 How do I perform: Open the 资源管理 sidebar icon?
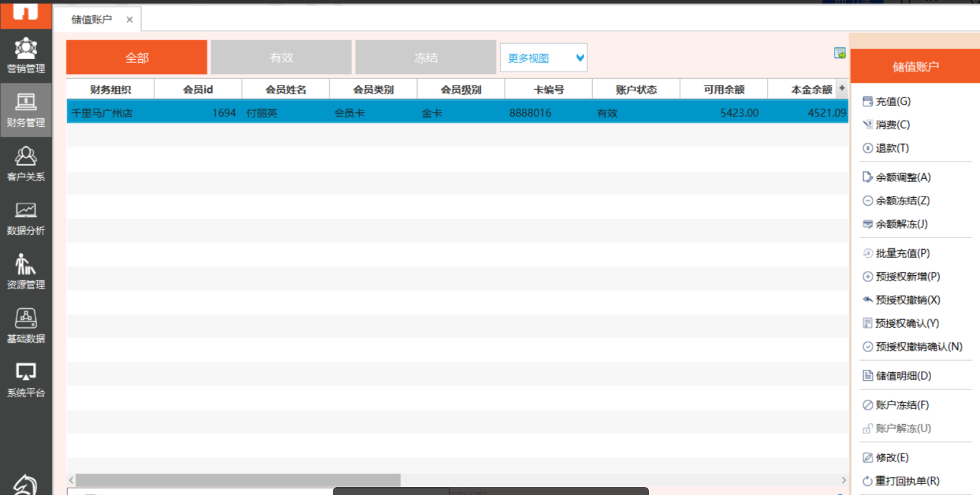pos(26,272)
